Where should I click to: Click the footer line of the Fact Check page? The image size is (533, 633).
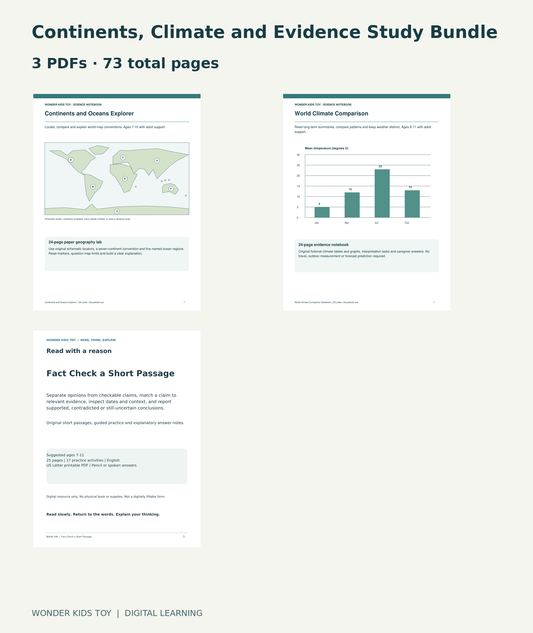pos(69,537)
